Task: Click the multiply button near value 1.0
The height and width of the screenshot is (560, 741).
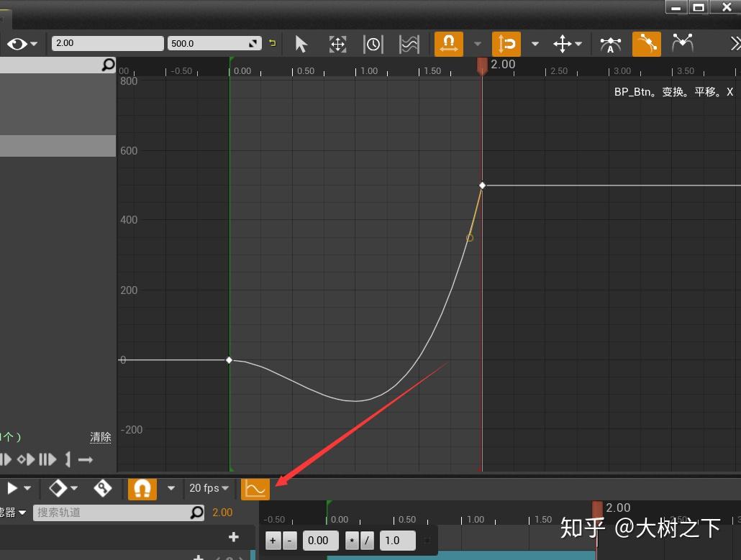Action: 351,540
